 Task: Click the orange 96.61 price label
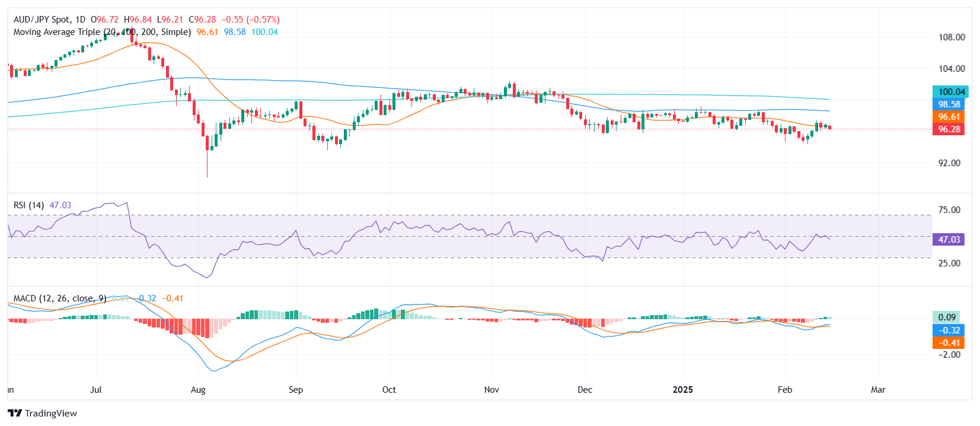(949, 117)
